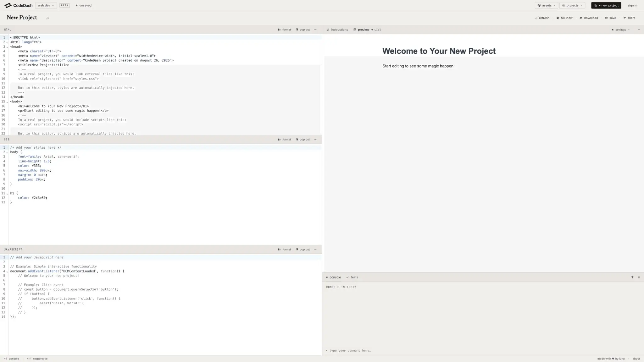Pop out the CSS editor
This screenshot has height=362, width=644.
pyautogui.click(x=303, y=140)
